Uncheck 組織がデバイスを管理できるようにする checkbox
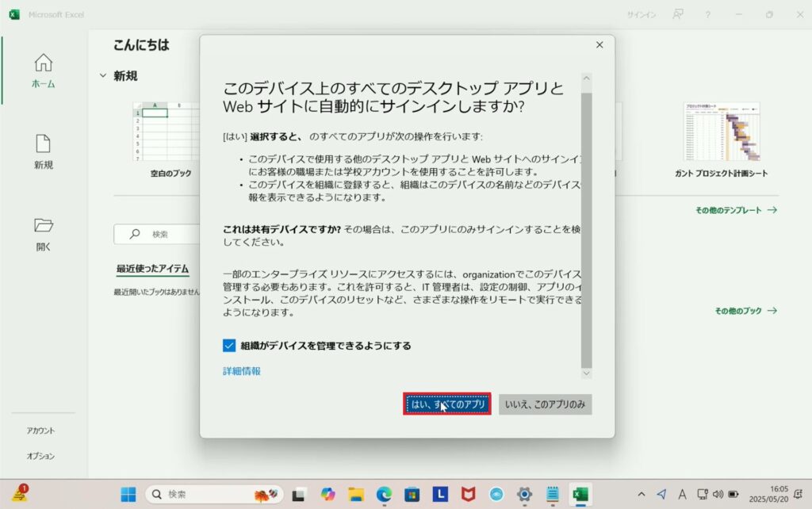The width and height of the screenshot is (812, 509). [x=229, y=346]
